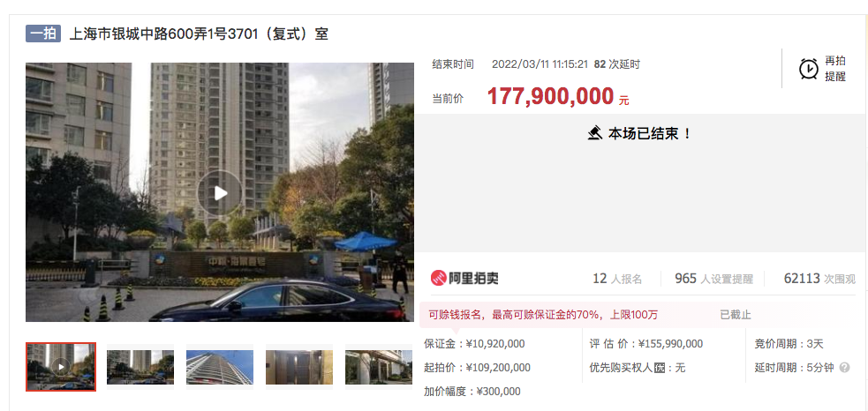
Task: Select the first video thumbnail
Action: [x=61, y=367]
